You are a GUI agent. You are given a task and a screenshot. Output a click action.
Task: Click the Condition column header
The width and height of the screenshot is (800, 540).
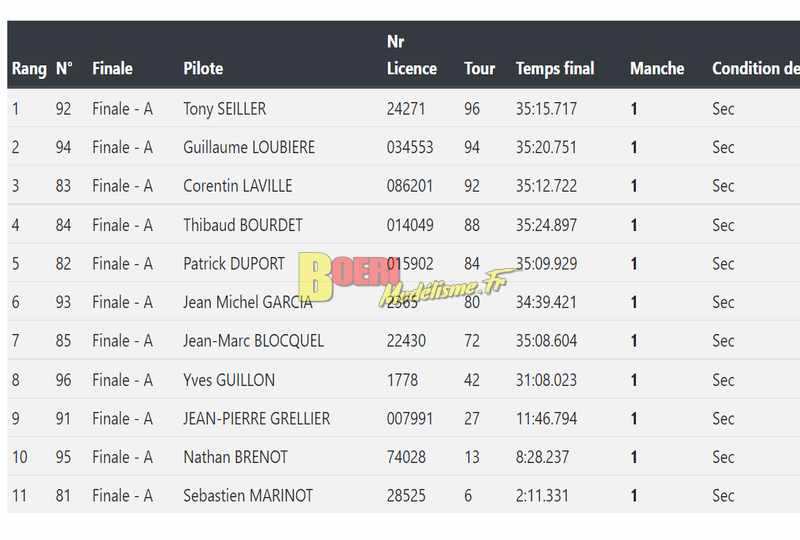pyautogui.click(x=756, y=68)
